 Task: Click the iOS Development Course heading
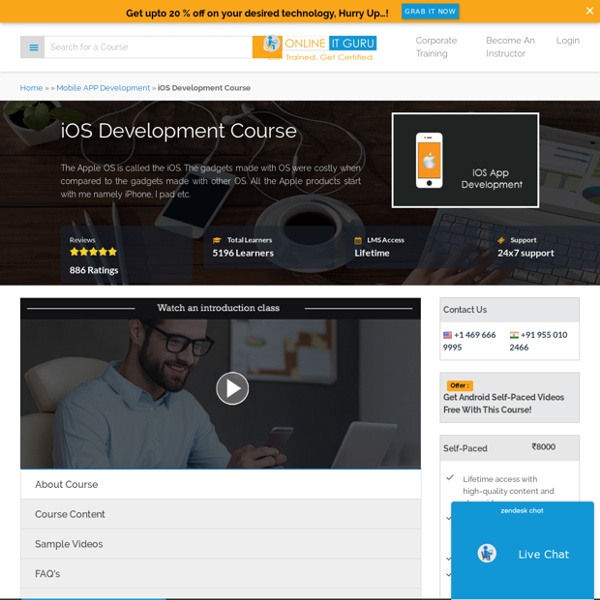pos(179,131)
